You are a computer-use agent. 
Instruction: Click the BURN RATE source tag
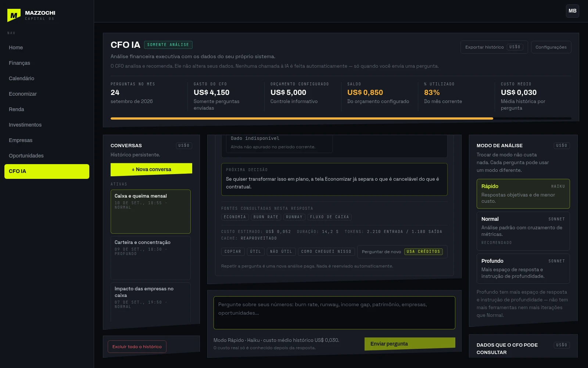tap(266, 217)
